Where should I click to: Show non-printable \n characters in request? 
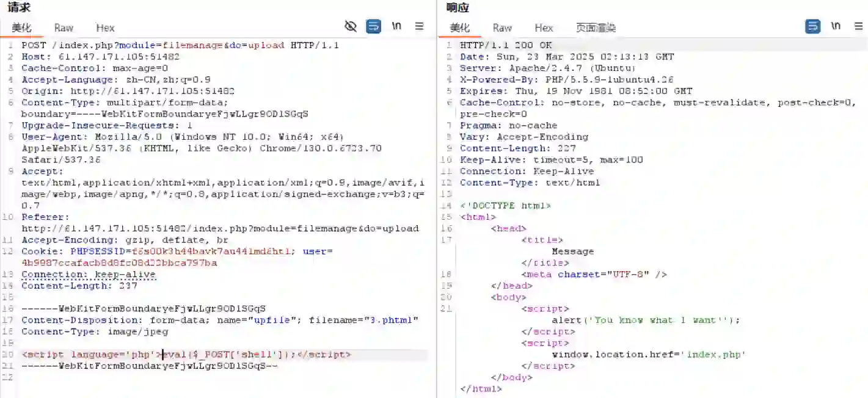tap(396, 26)
